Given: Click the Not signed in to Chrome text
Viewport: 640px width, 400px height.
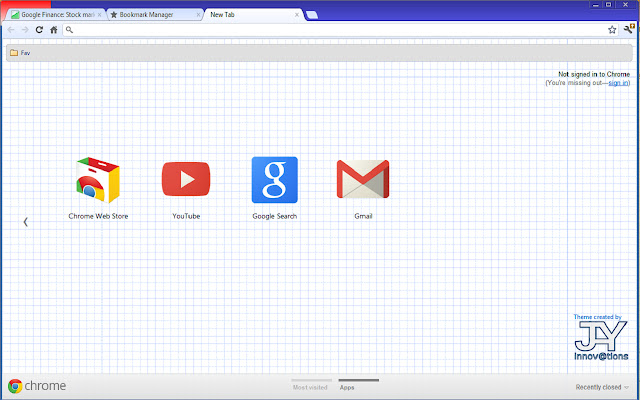Looking at the screenshot, I should click(x=594, y=74).
